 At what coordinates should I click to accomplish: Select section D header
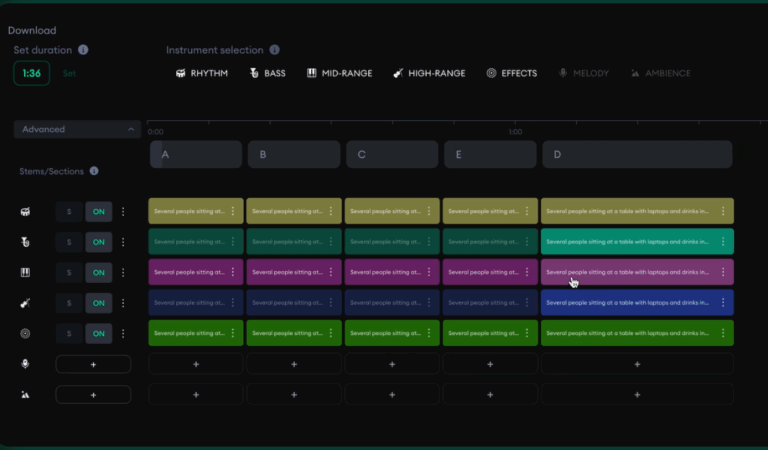click(x=637, y=154)
